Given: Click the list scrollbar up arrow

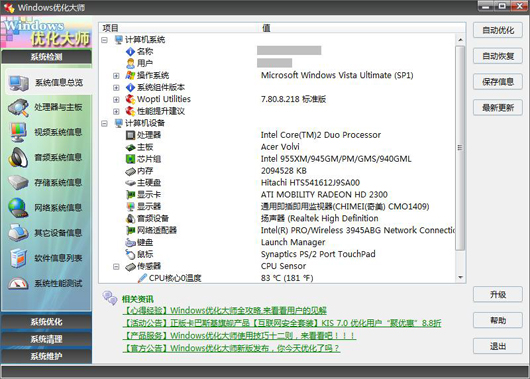Looking at the screenshot, I should tap(460, 40).
